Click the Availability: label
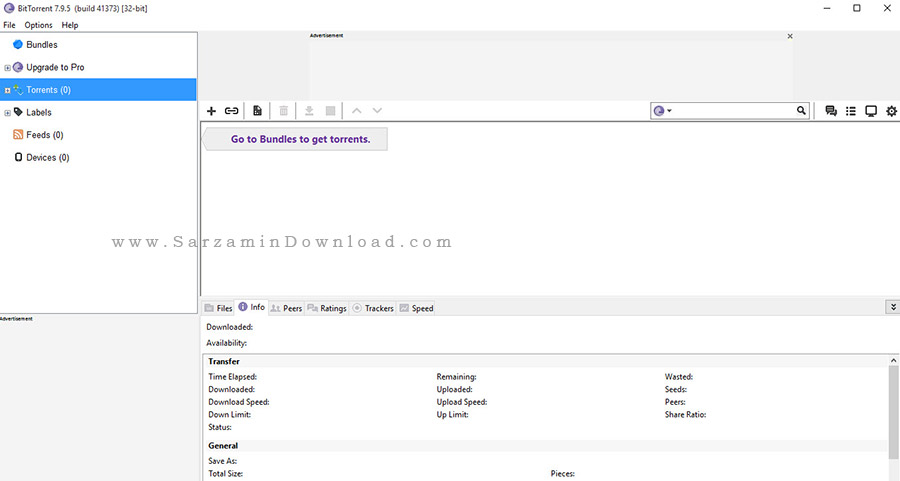This screenshot has height=481, width=900. point(226,343)
